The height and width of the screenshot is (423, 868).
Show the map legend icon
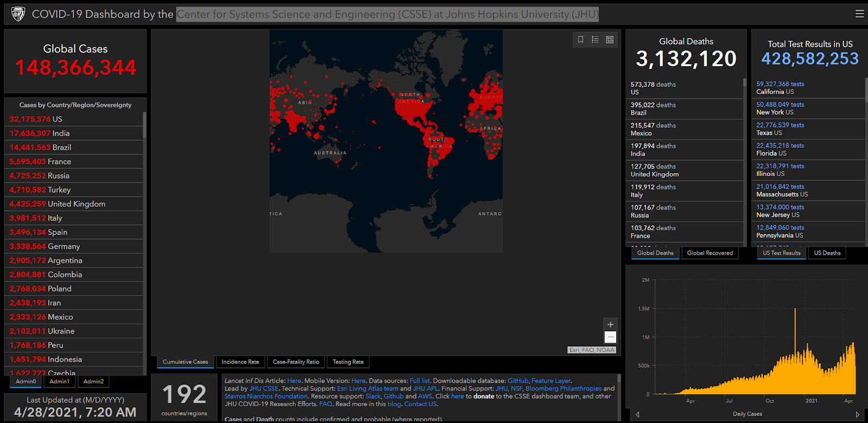click(595, 40)
